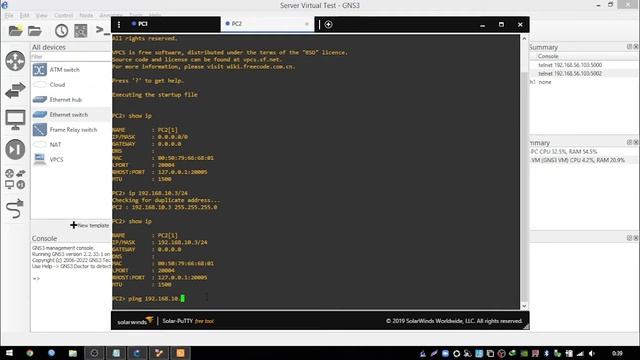
Task: Browse all devices via the sidebar icon
Action: point(15,179)
